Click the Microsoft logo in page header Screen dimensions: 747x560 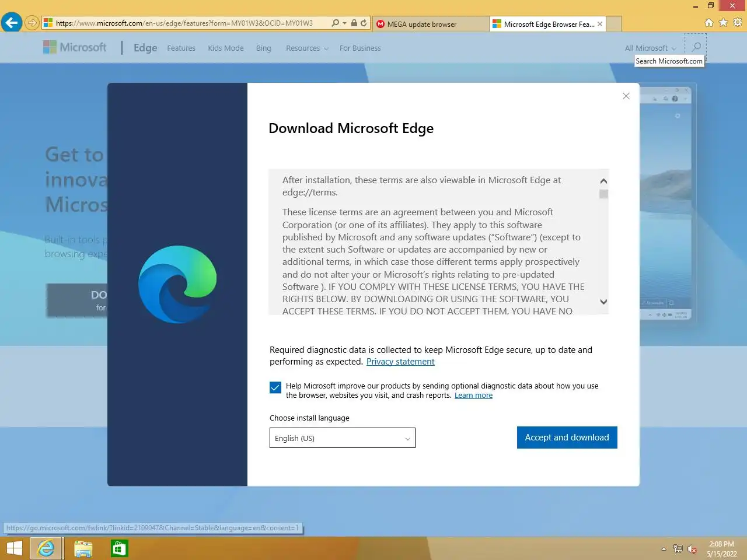(x=75, y=47)
